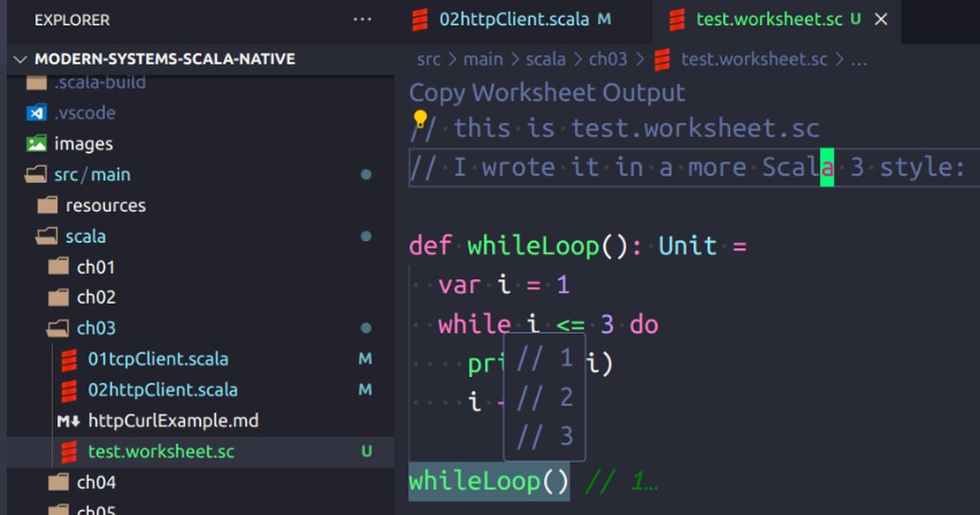Click the open folder icon beside ch03
The height and width of the screenshot is (515, 980).
pyautogui.click(x=58, y=328)
